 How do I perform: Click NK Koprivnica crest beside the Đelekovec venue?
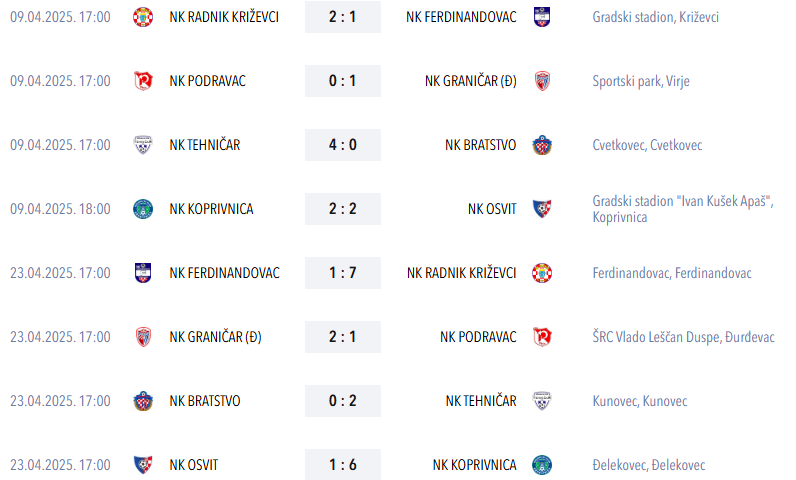tap(542, 465)
